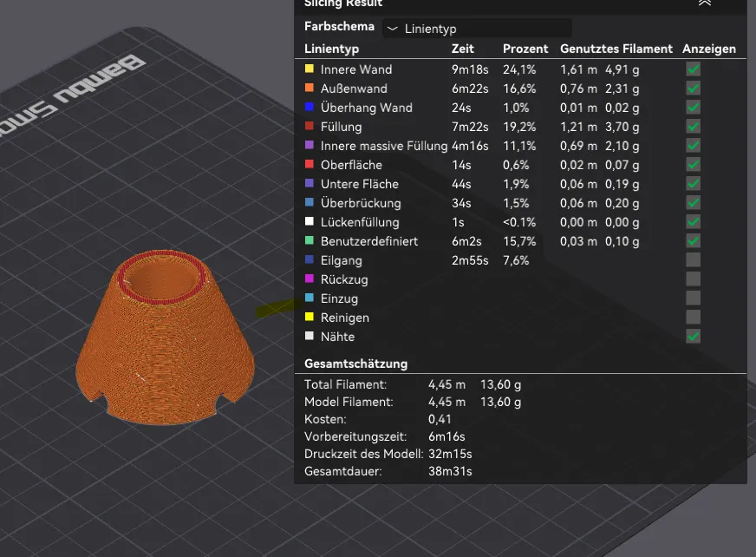Click the red Oberfläche color swatch
Image resolution: width=756 pixels, height=557 pixels.
pos(310,164)
